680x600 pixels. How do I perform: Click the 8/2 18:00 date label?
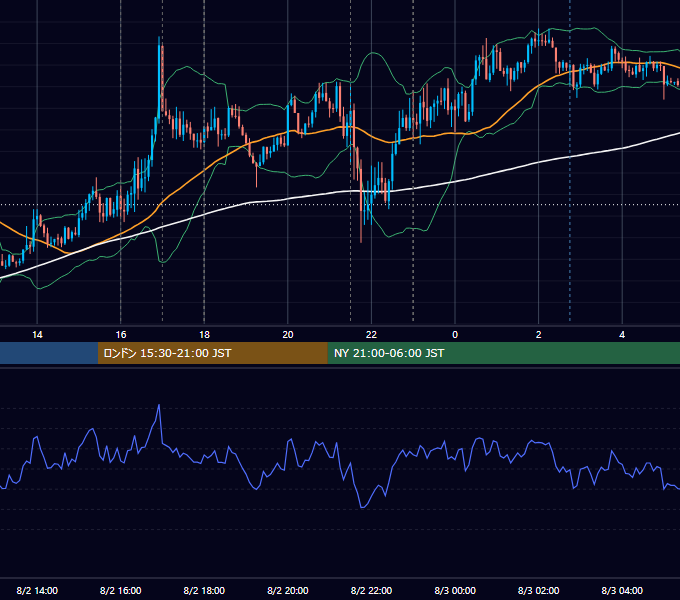pos(204,590)
